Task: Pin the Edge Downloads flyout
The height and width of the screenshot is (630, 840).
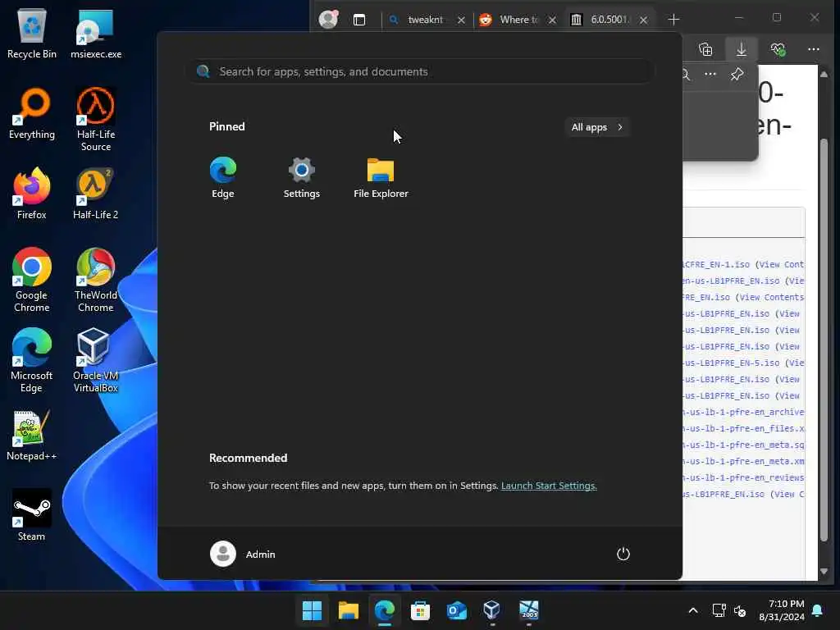Action: tap(737, 75)
